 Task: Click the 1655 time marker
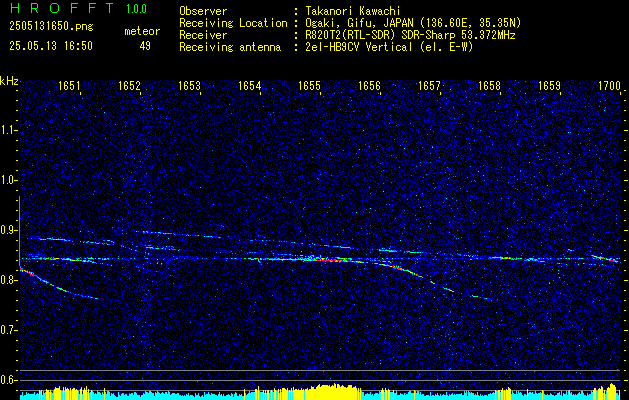(x=310, y=85)
